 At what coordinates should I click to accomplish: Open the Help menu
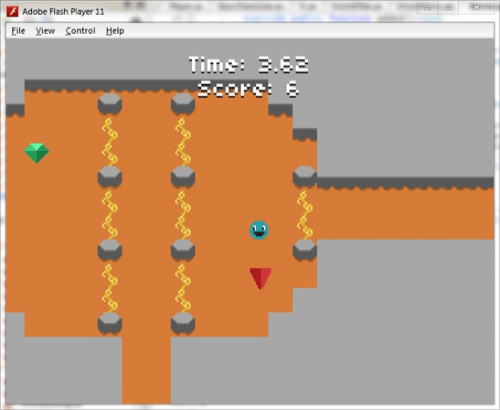(x=115, y=31)
